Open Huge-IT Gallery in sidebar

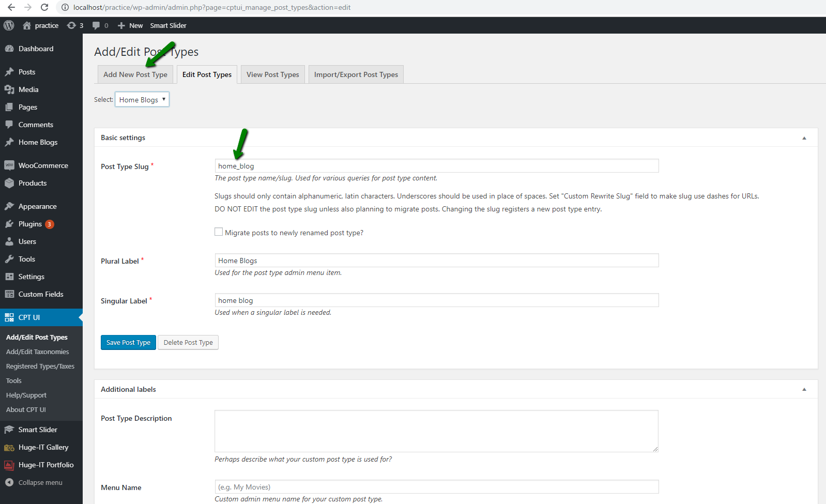click(x=43, y=447)
